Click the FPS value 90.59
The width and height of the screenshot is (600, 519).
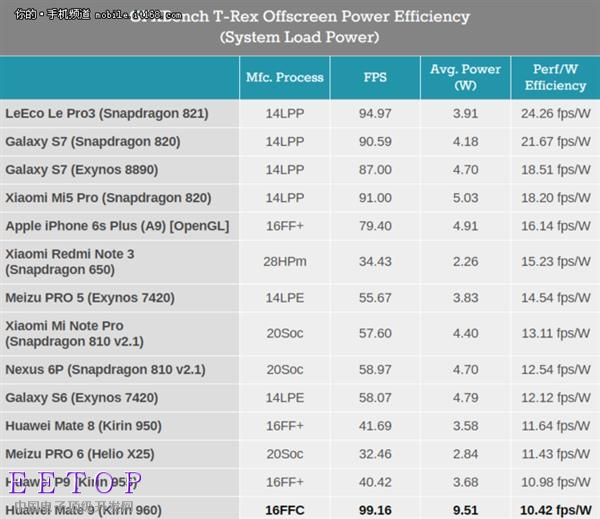coord(375,142)
